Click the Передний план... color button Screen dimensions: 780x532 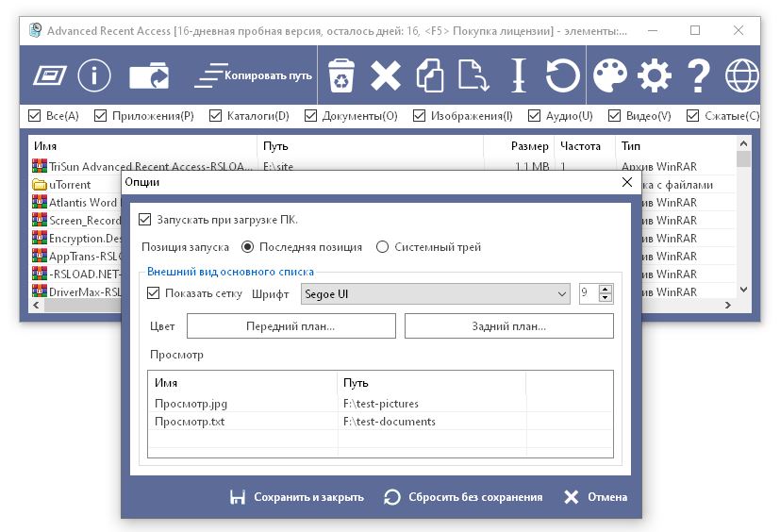[291, 326]
